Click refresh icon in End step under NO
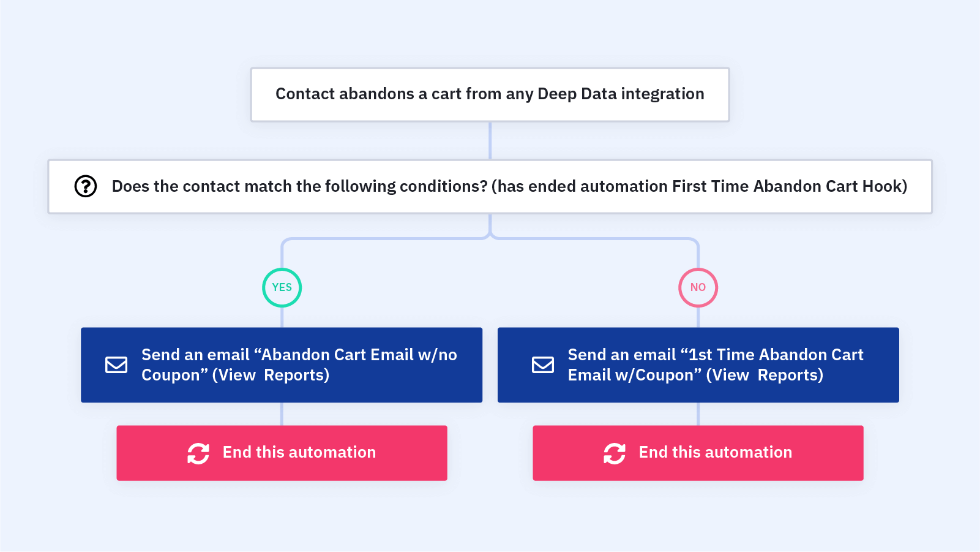Viewport: 980px width, 552px height. click(x=615, y=453)
